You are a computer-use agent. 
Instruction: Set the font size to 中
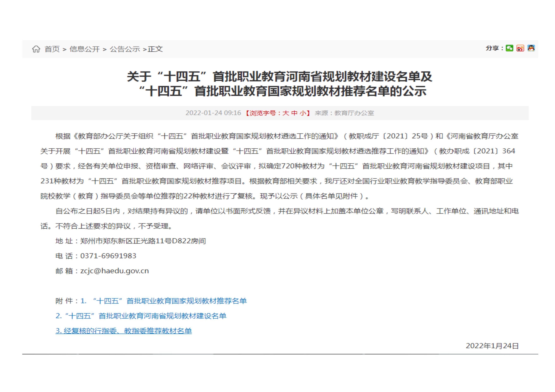294,113
